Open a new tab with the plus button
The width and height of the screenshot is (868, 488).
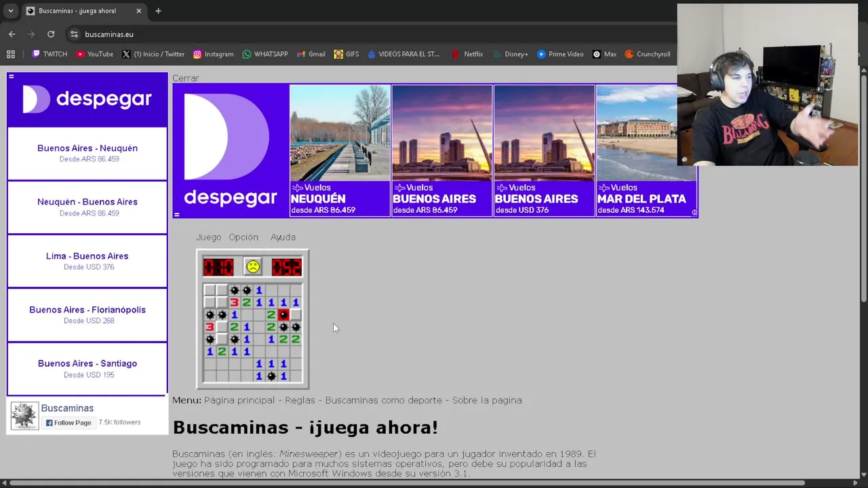(158, 11)
